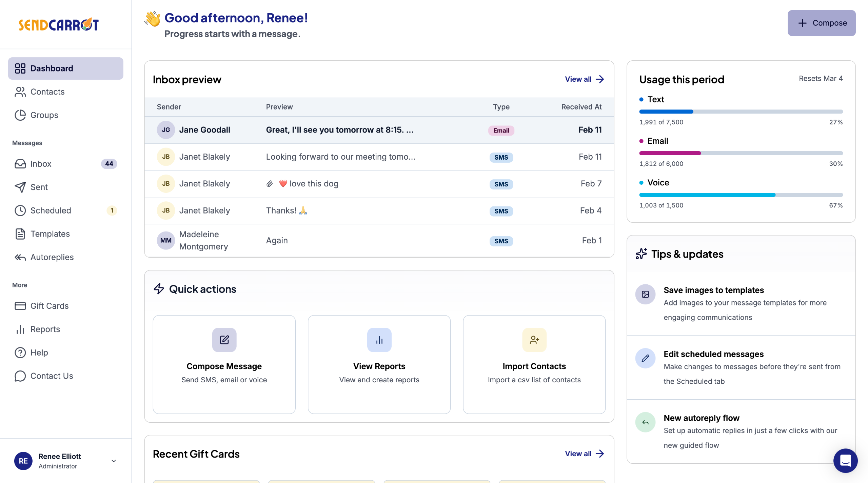Image resolution: width=868 pixels, height=483 pixels.
Task: Click the View Reports bar chart icon
Action: tap(379, 340)
